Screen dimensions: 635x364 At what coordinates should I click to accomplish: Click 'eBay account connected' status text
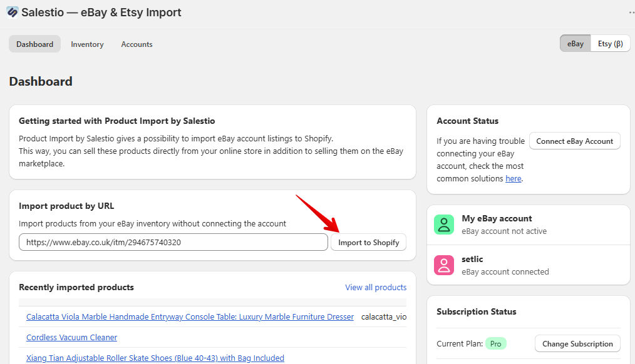505,272
